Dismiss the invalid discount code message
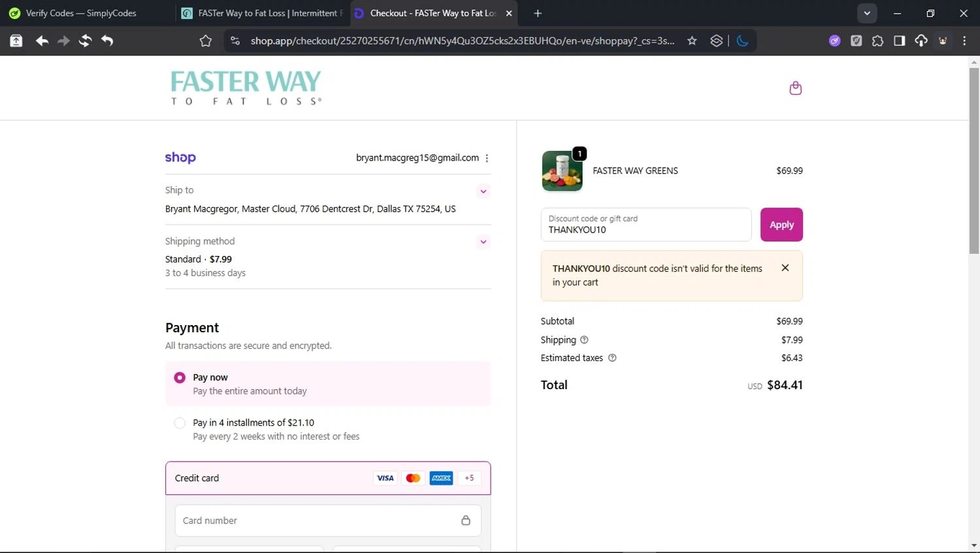 (x=785, y=268)
